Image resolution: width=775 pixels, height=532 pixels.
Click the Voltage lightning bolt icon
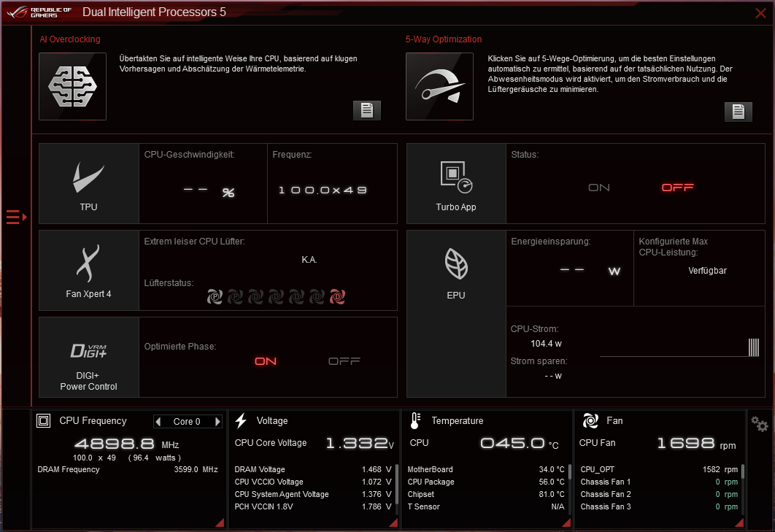coord(241,421)
